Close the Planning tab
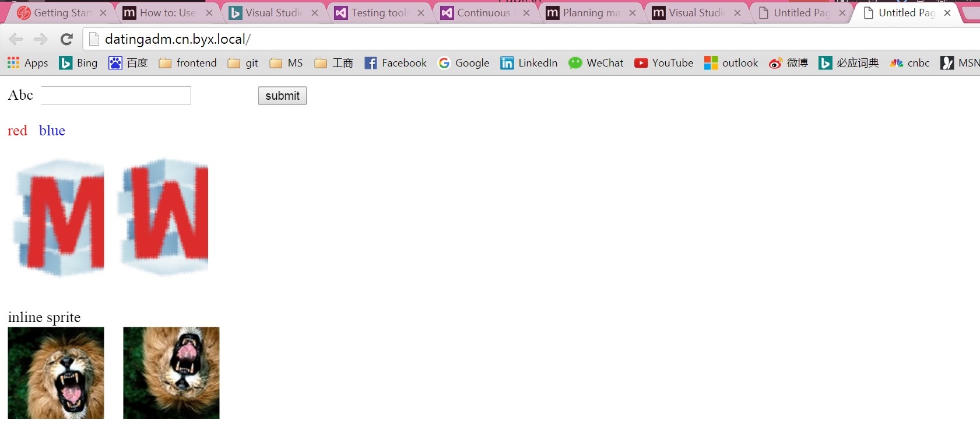This screenshot has height=430, width=980. pos(633,13)
